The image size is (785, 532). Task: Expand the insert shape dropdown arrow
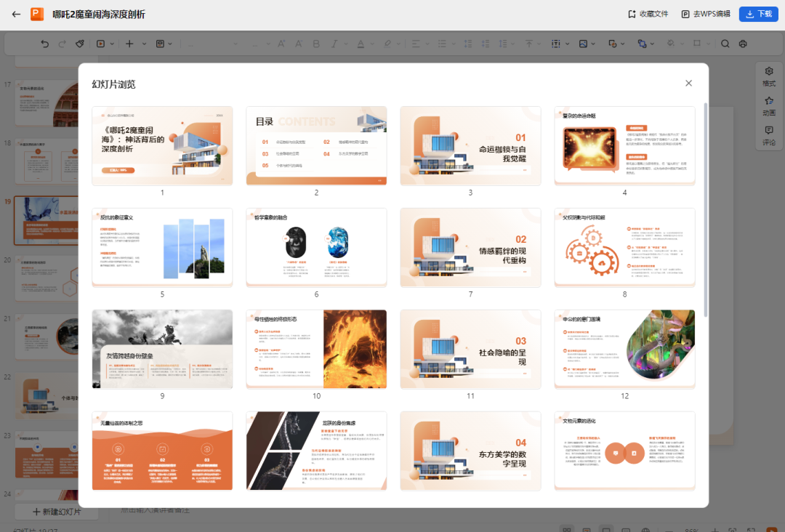pyautogui.click(x=623, y=44)
